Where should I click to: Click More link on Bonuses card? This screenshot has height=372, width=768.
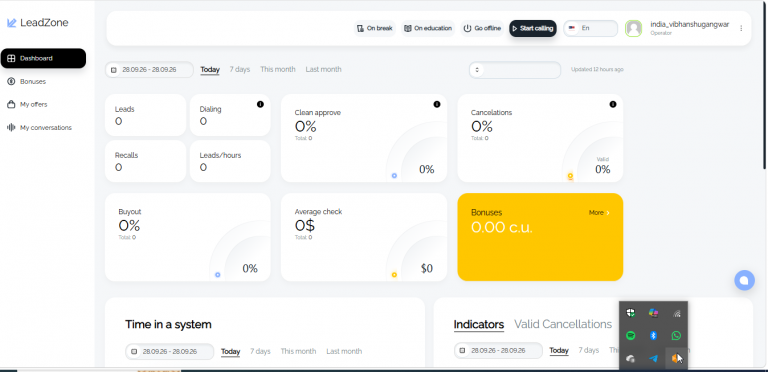point(599,213)
